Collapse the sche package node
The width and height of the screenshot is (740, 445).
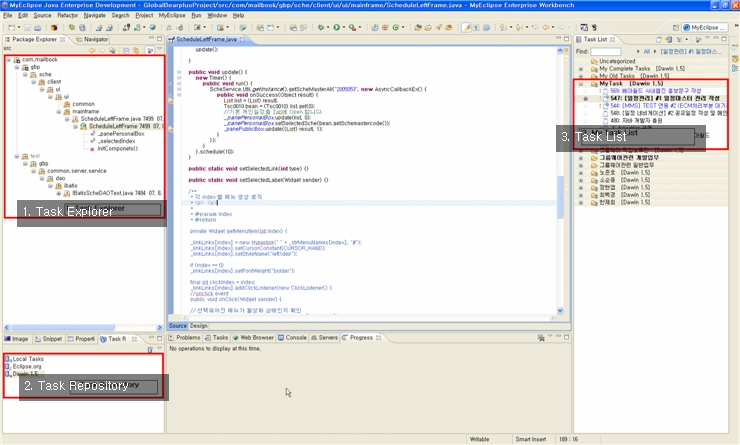[25, 75]
